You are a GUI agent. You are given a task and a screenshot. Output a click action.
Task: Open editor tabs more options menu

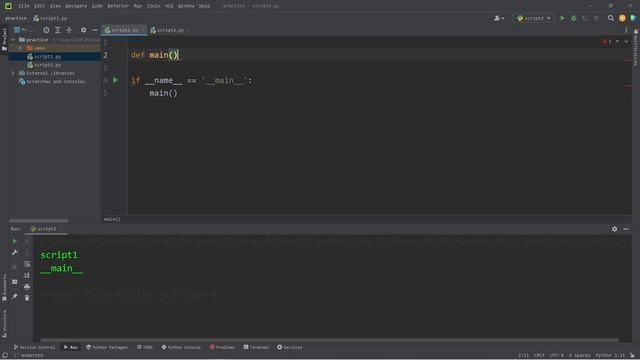626,30
